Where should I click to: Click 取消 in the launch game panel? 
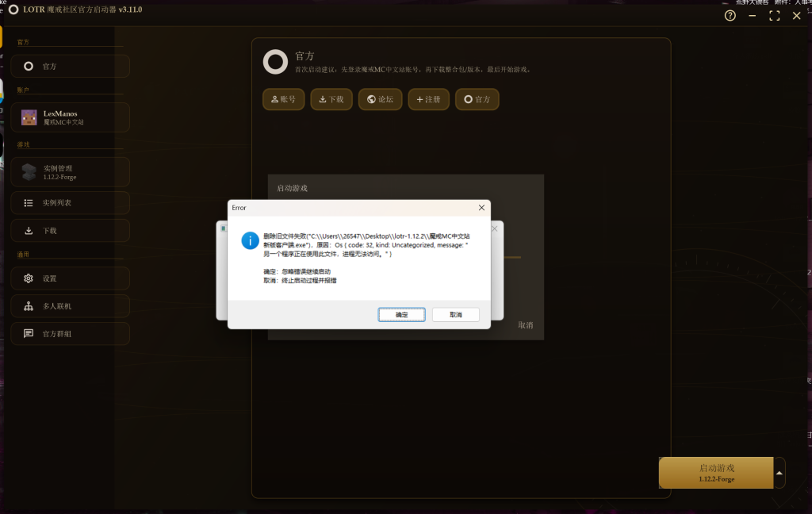pyautogui.click(x=525, y=325)
